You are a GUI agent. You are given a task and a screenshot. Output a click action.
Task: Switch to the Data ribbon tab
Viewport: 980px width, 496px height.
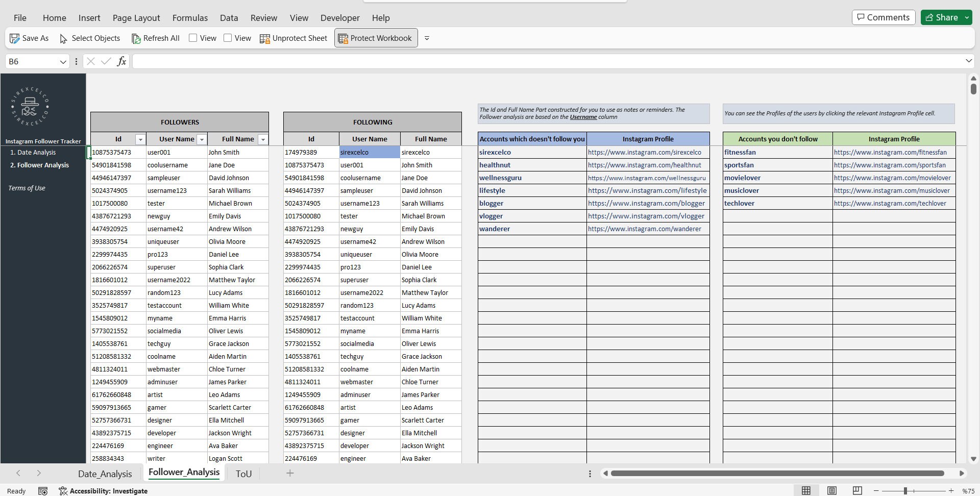coord(229,18)
